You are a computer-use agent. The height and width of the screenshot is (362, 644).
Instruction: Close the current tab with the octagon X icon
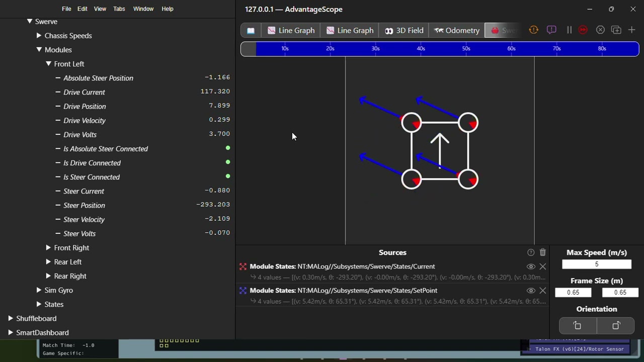[600, 30]
